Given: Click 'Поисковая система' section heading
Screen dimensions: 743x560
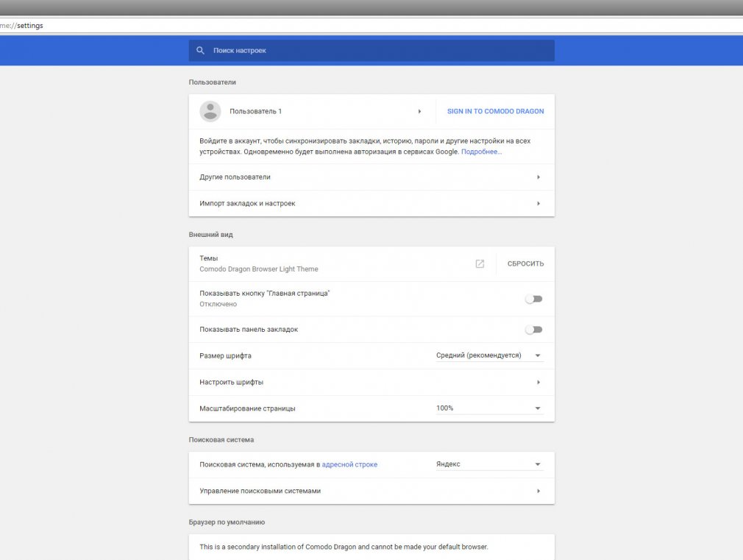Looking at the screenshot, I should (221, 440).
